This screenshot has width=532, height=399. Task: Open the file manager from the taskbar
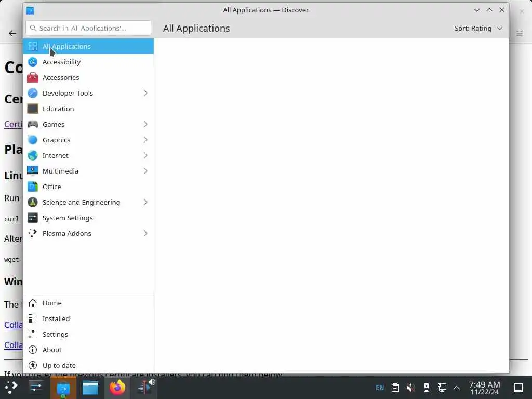90,388
